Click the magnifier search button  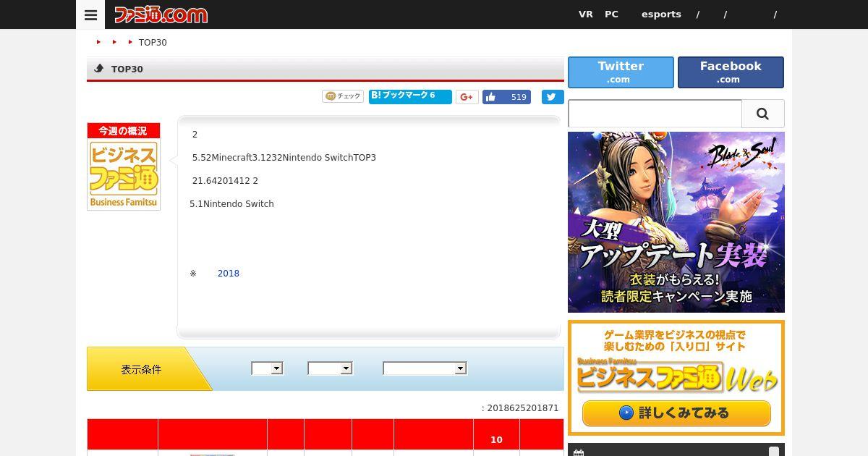[762, 114]
